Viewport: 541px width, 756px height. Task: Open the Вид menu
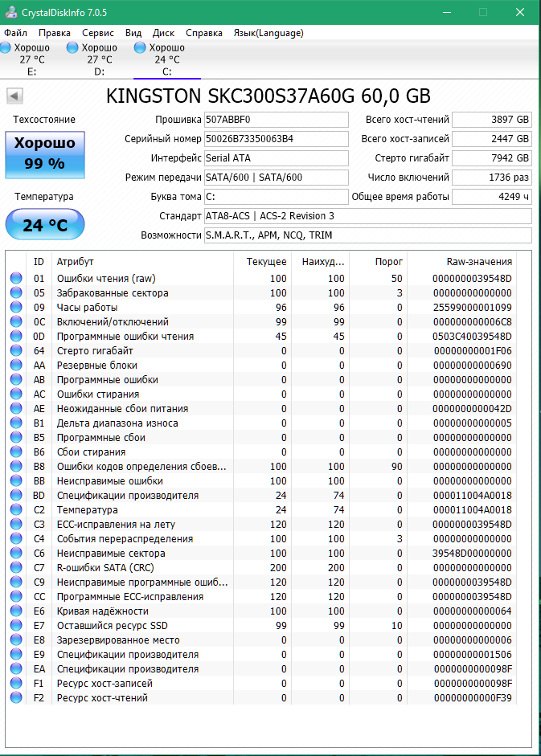click(133, 33)
